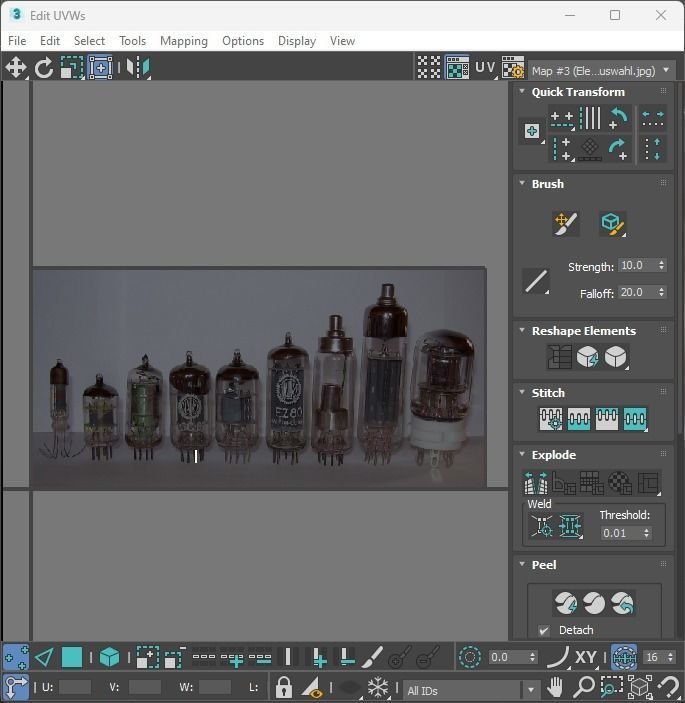Click Space Vertically icon

pyautogui.click(x=653, y=149)
